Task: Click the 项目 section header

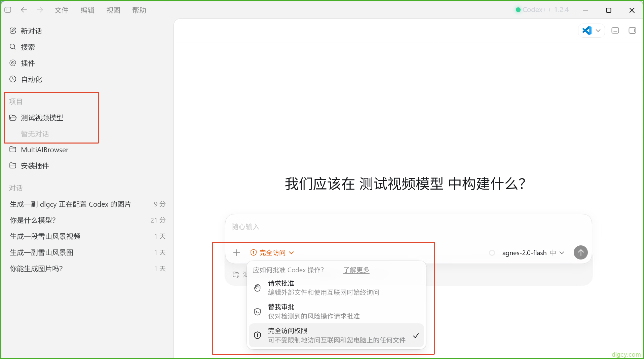Action: click(16, 102)
